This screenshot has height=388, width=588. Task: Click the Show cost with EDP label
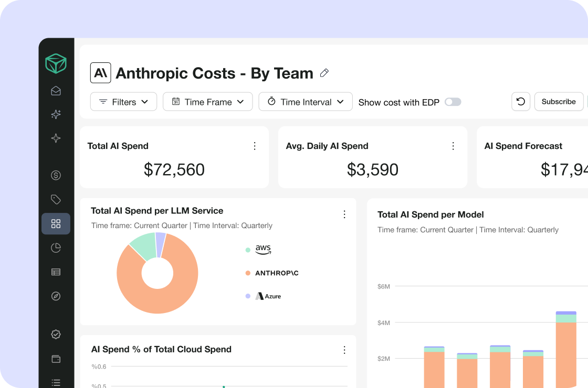coord(398,102)
